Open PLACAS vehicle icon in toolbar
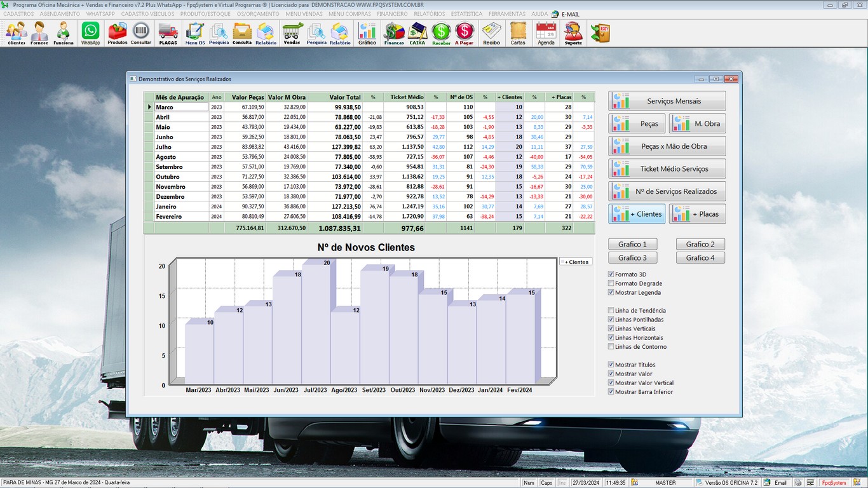Image resolution: width=868 pixels, height=488 pixels. (168, 32)
